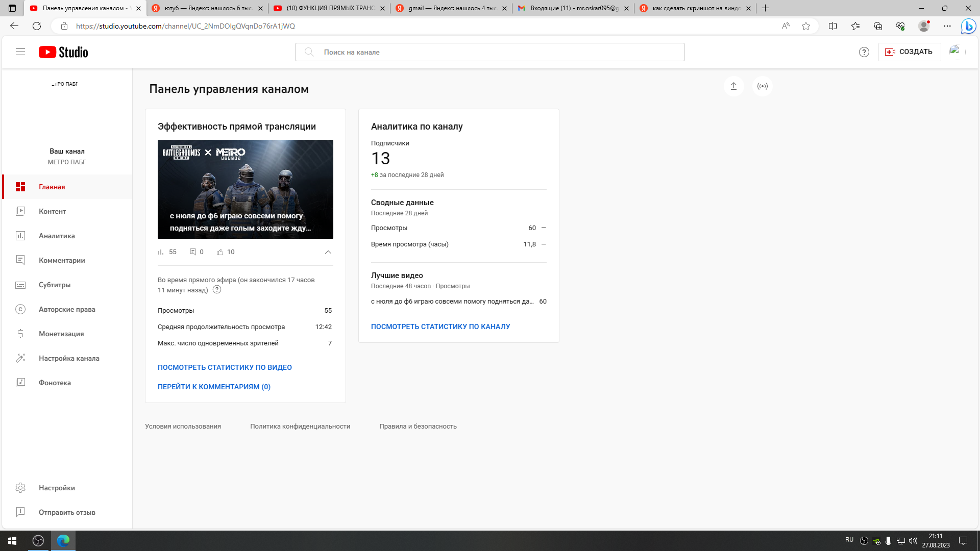
Task: Click the go live broadcast icon
Action: click(763, 86)
